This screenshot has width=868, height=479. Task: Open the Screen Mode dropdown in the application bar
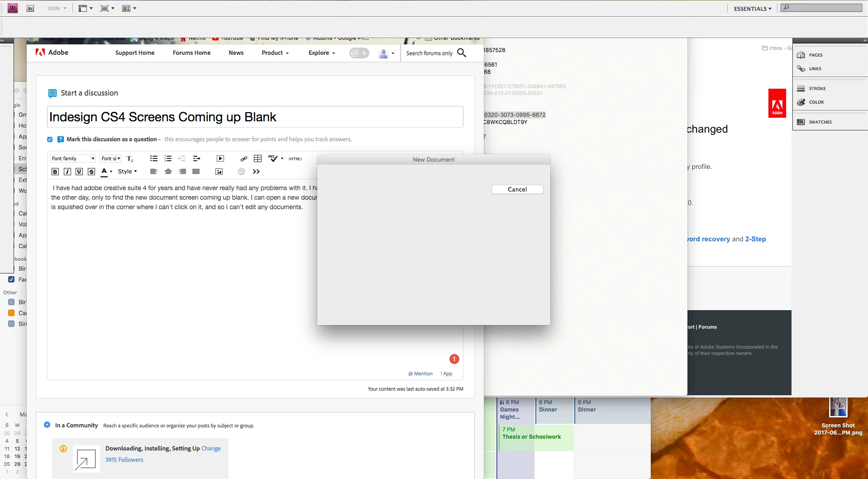(x=107, y=8)
